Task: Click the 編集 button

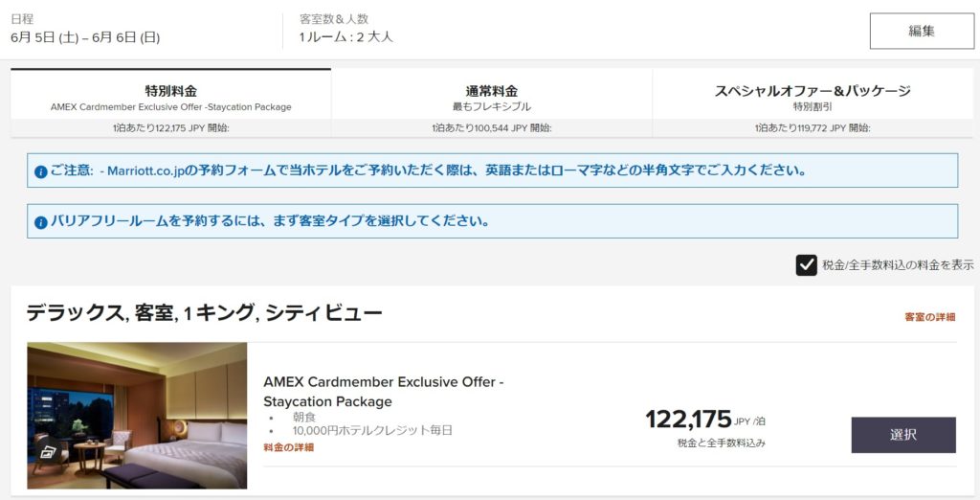Action: coord(921,31)
